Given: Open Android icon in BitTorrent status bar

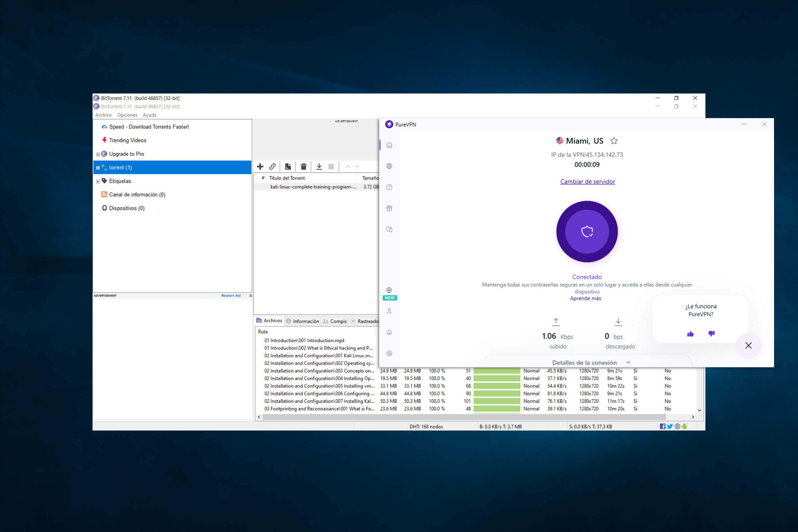Looking at the screenshot, I should (x=684, y=426).
